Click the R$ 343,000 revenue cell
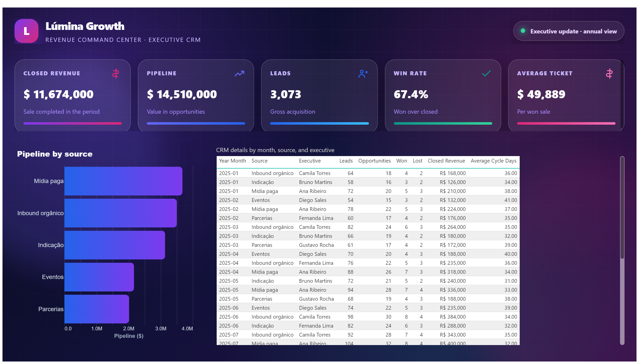Viewport: 639px width, 364px height. (452, 335)
